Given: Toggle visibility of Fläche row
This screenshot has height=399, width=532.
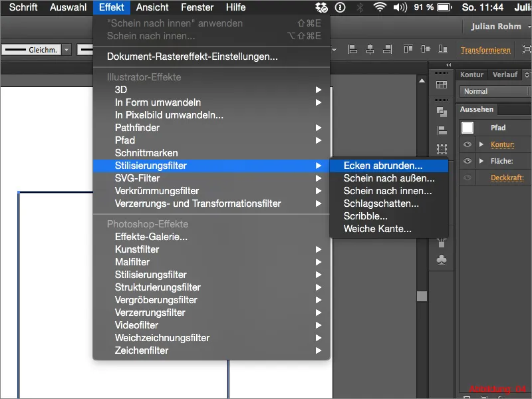Looking at the screenshot, I should pyautogui.click(x=467, y=161).
